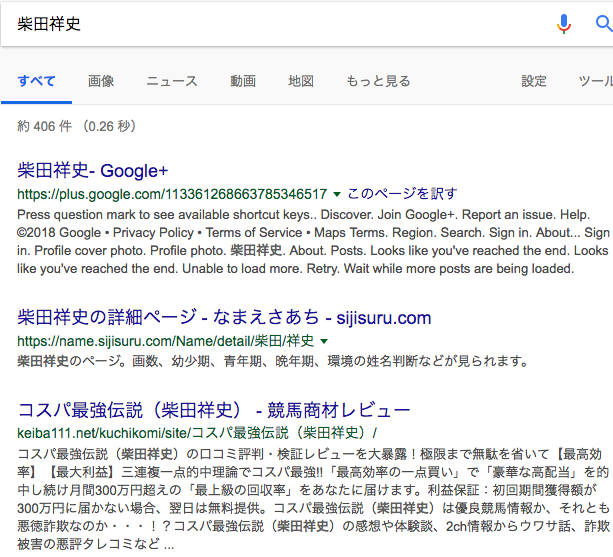Open the 柴田祥史- Google+ result
The width and height of the screenshot is (613, 557).
93,171
